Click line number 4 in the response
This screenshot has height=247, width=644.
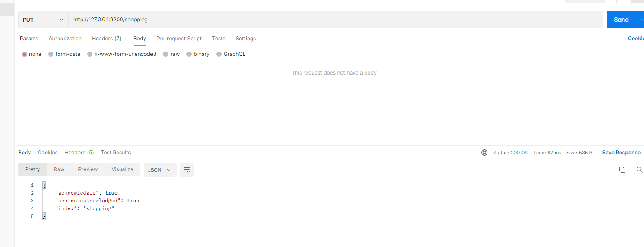[32, 208]
